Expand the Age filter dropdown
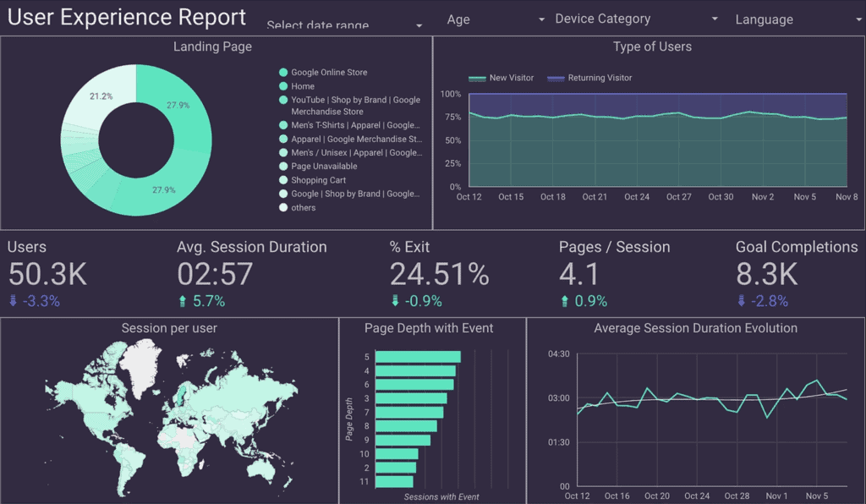Screen dimensions: 866x504 click(496, 19)
